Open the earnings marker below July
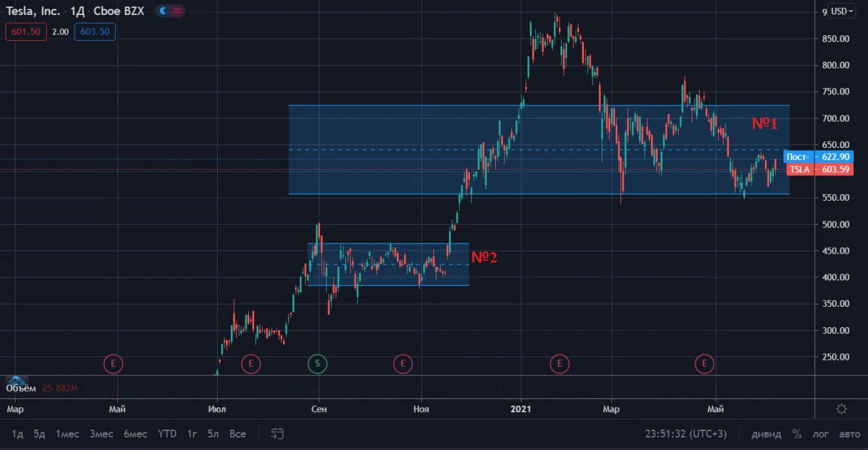This screenshot has height=450, width=868. pyautogui.click(x=251, y=364)
